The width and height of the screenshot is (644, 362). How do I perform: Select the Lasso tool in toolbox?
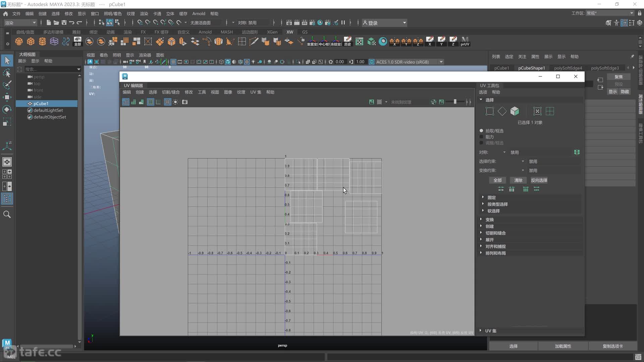click(x=7, y=73)
